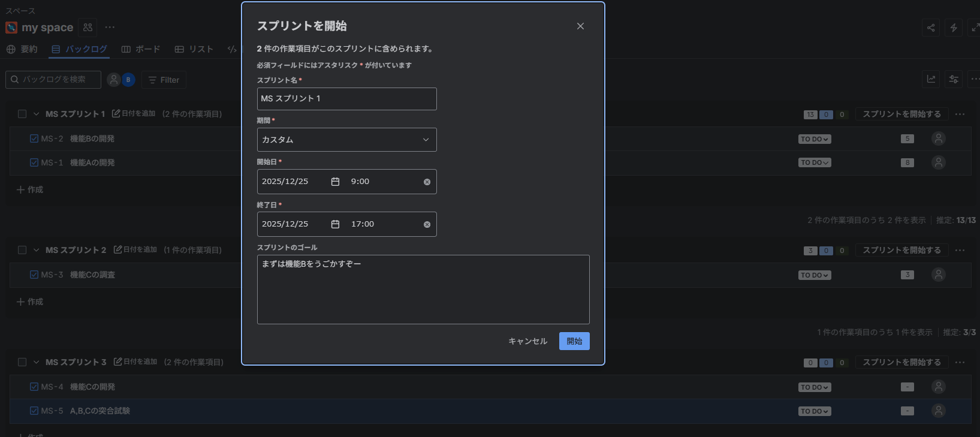The height and width of the screenshot is (437, 980).
Task: Click 日付を追加 for MS スプリント 1
Action: (x=134, y=113)
